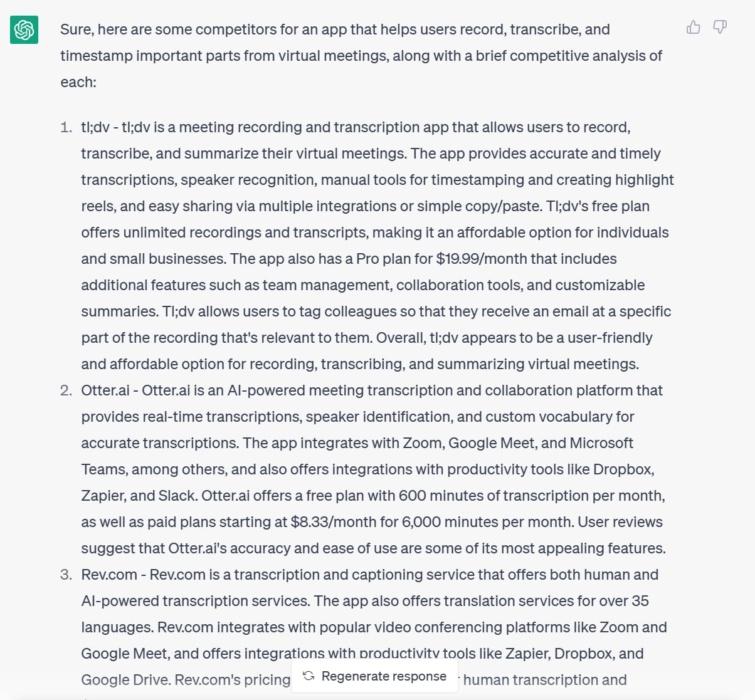The height and width of the screenshot is (700, 755).
Task: Click 'Otter.ai' at start of item two
Action: coord(105,390)
